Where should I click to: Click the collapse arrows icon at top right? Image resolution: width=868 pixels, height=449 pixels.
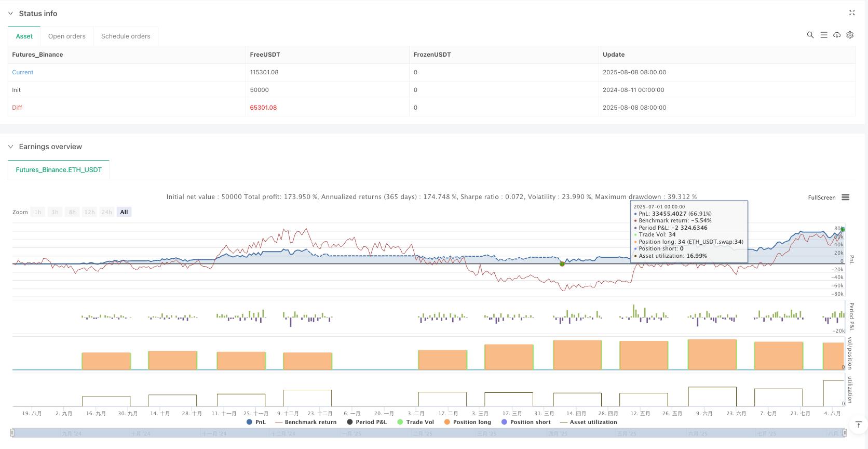pyautogui.click(x=852, y=13)
